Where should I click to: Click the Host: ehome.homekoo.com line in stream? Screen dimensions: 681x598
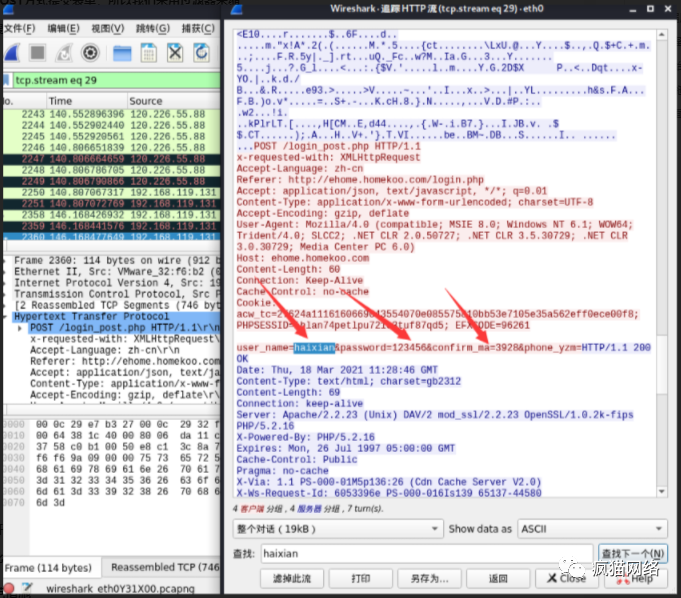click(303, 258)
